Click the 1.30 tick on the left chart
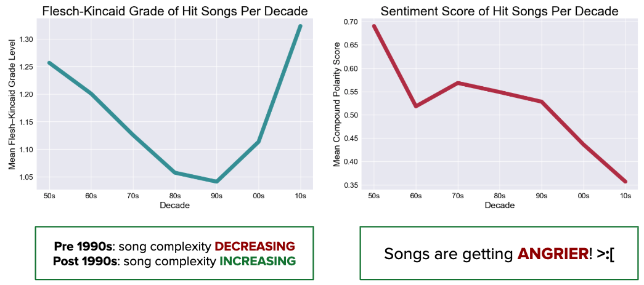This screenshot has height=285, width=644. pyautogui.click(x=25, y=39)
